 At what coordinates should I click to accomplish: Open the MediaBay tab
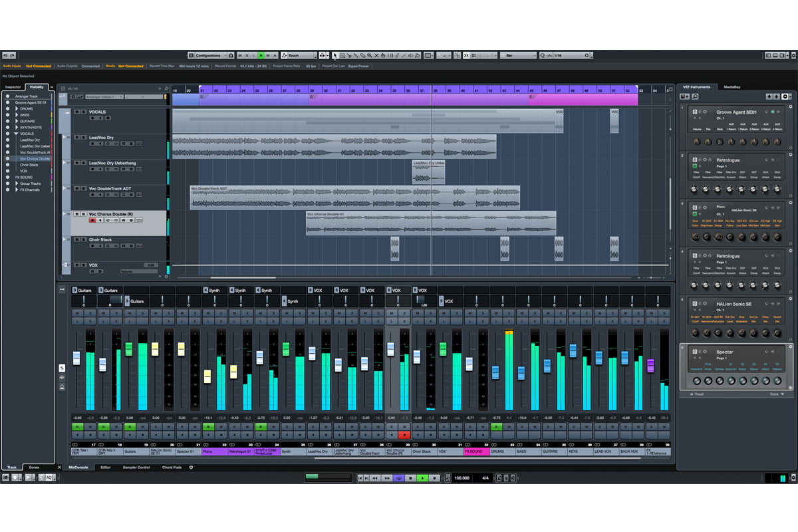[732, 87]
